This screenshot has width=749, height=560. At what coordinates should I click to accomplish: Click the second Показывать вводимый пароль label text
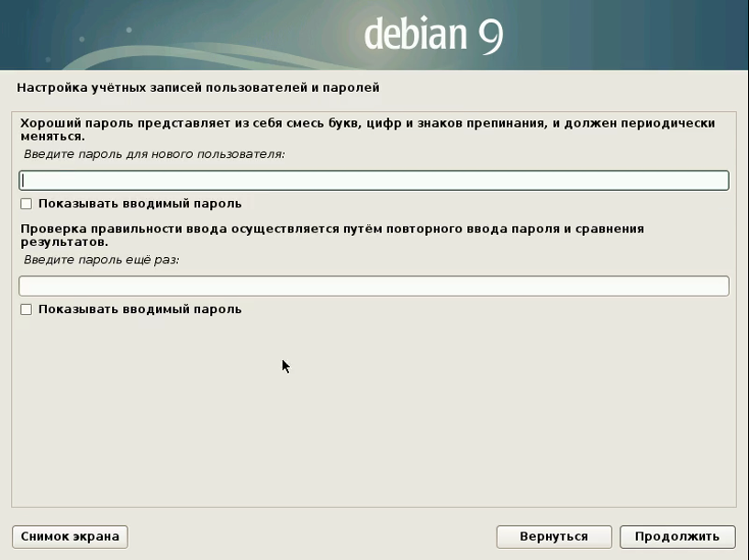[140, 309]
